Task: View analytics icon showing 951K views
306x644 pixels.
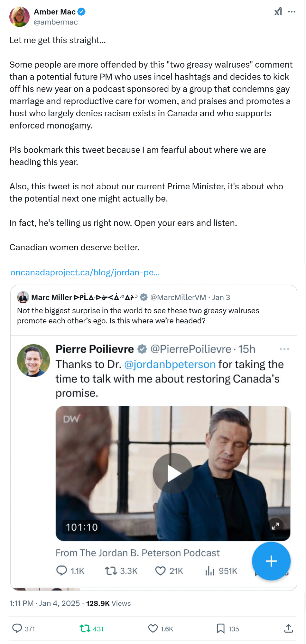Action: point(210,571)
